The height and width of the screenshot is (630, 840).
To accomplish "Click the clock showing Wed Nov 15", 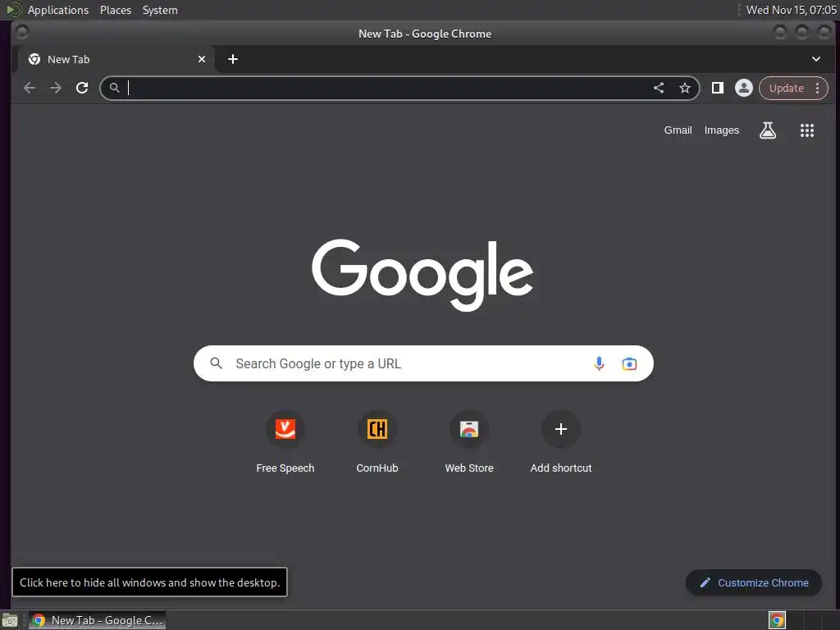I will (x=792, y=10).
